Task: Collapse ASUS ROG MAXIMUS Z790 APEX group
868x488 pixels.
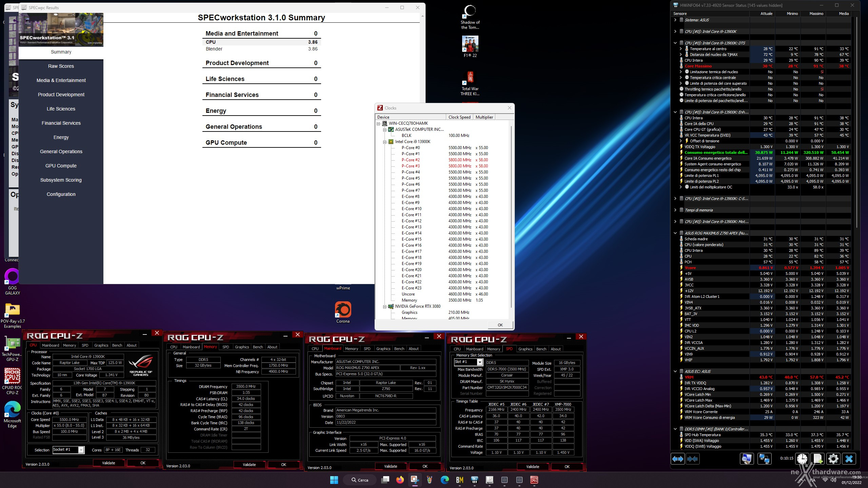Action: [675, 233]
